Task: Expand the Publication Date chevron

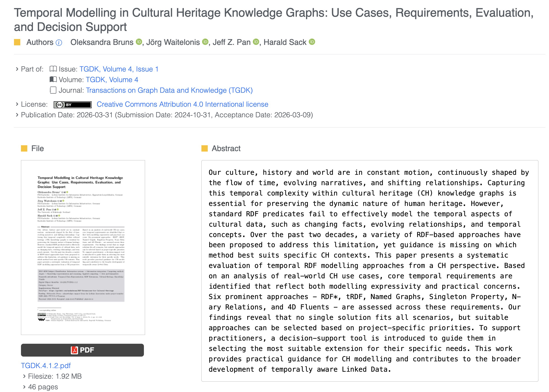Action: click(x=17, y=115)
